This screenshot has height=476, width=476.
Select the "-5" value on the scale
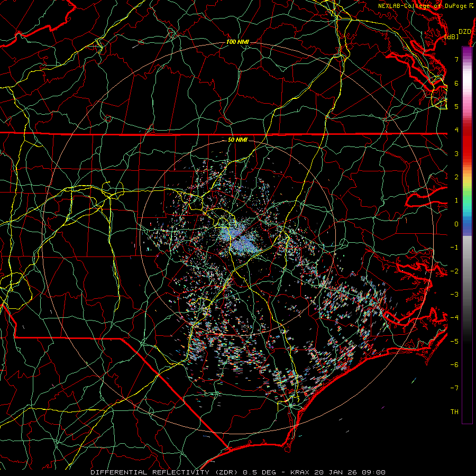point(454,341)
